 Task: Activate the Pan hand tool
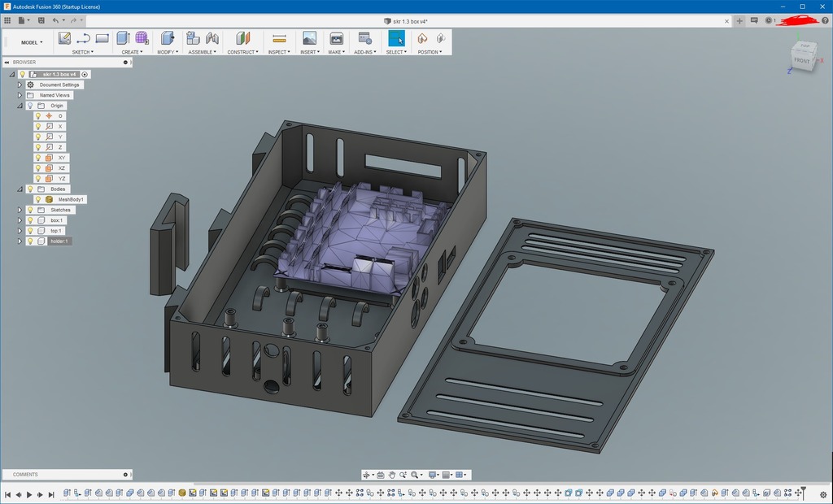[x=391, y=475]
